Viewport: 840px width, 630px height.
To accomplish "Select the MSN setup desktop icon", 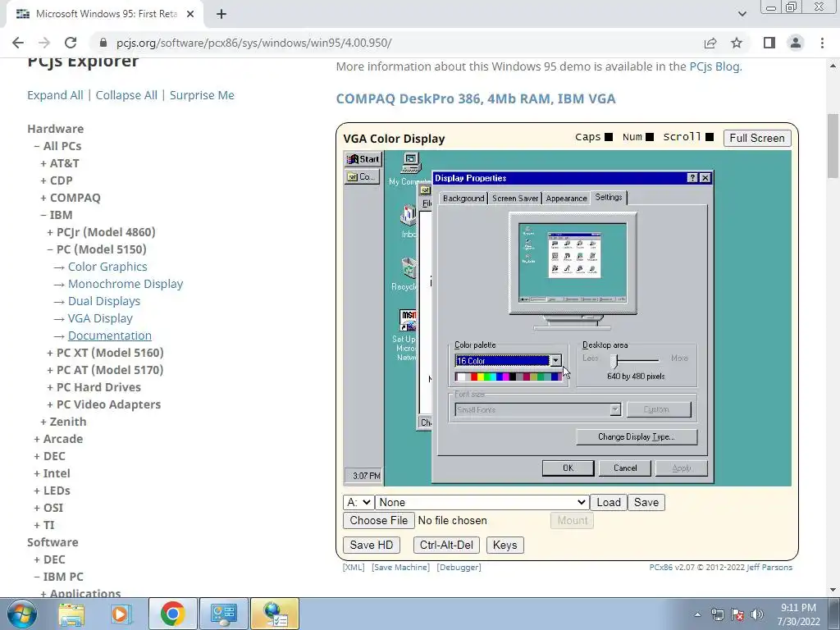I will pyautogui.click(x=409, y=321).
